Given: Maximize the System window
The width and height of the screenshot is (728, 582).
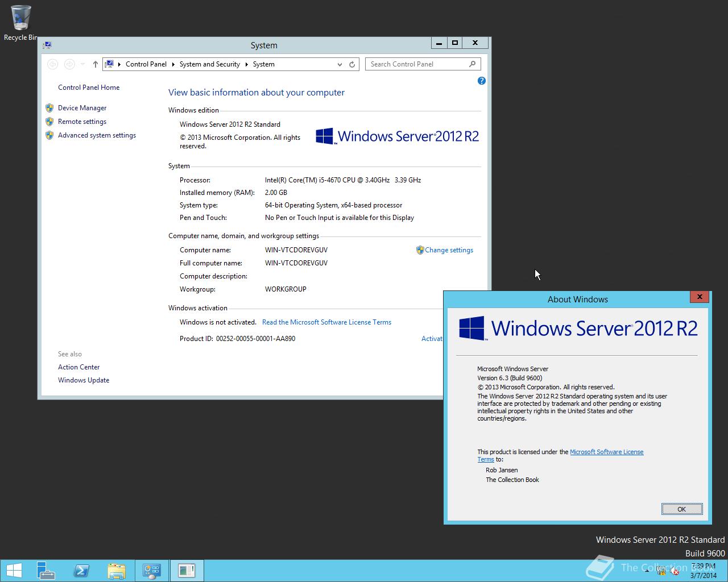Looking at the screenshot, I should [454, 43].
